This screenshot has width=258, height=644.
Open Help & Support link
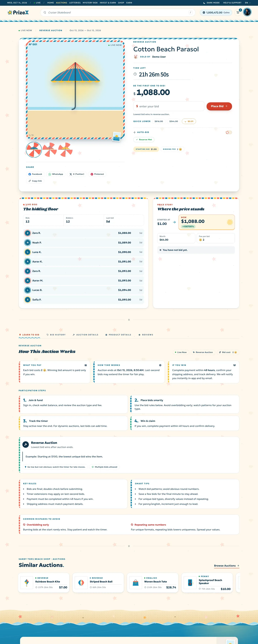(232, 3)
